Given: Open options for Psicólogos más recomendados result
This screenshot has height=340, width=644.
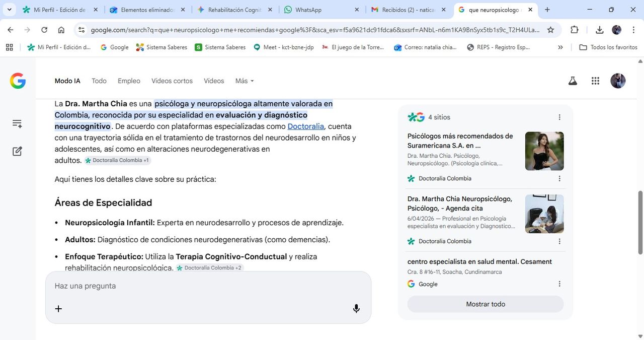Looking at the screenshot, I should 559,178.
